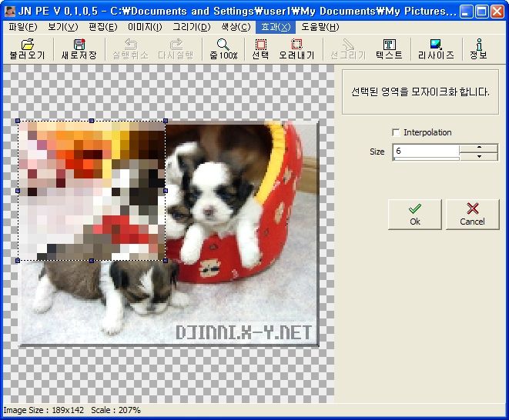Minimize the JN PE window
509x420 pixels.
(467, 12)
